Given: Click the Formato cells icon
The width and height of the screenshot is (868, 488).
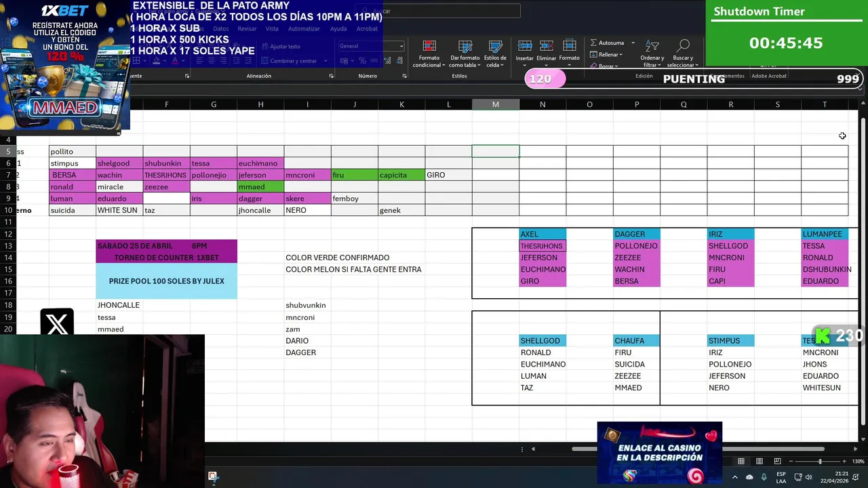Looking at the screenshot, I should (570, 46).
